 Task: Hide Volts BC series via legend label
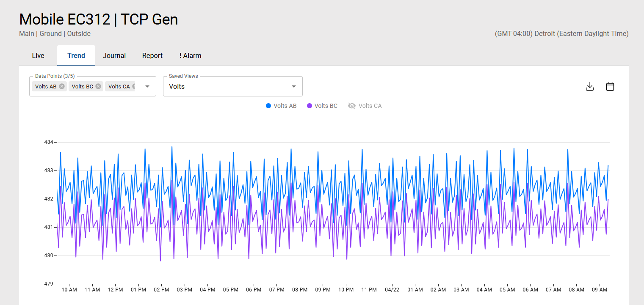click(326, 106)
